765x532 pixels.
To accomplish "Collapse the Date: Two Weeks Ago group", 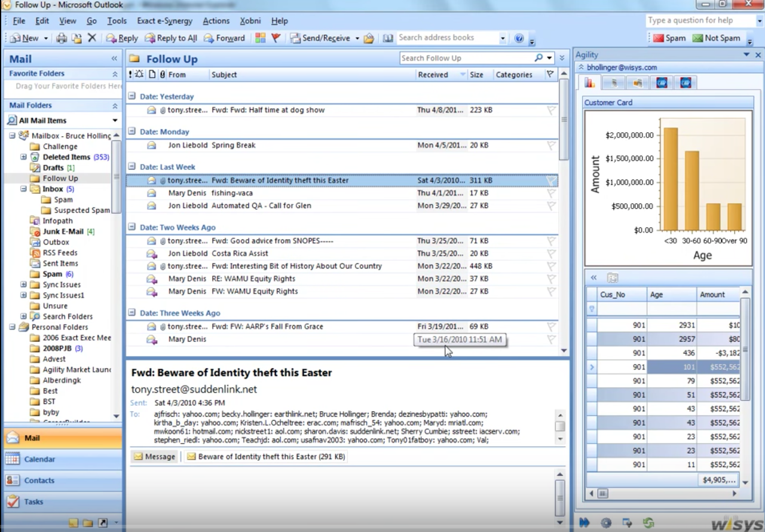I will pyautogui.click(x=132, y=227).
